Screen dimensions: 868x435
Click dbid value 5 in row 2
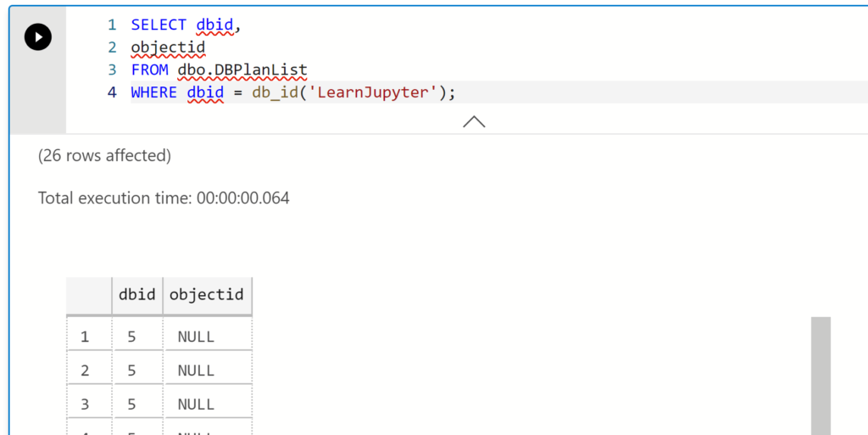[131, 371]
